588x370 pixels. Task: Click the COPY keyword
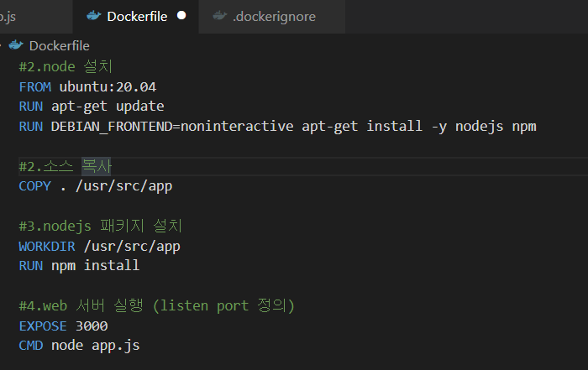tap(35, 186)
